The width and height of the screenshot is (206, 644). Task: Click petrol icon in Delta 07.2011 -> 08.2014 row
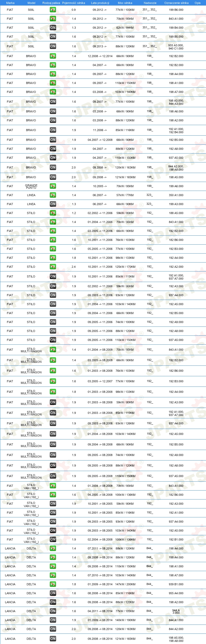pyautogui.click(x=53, y=548)
